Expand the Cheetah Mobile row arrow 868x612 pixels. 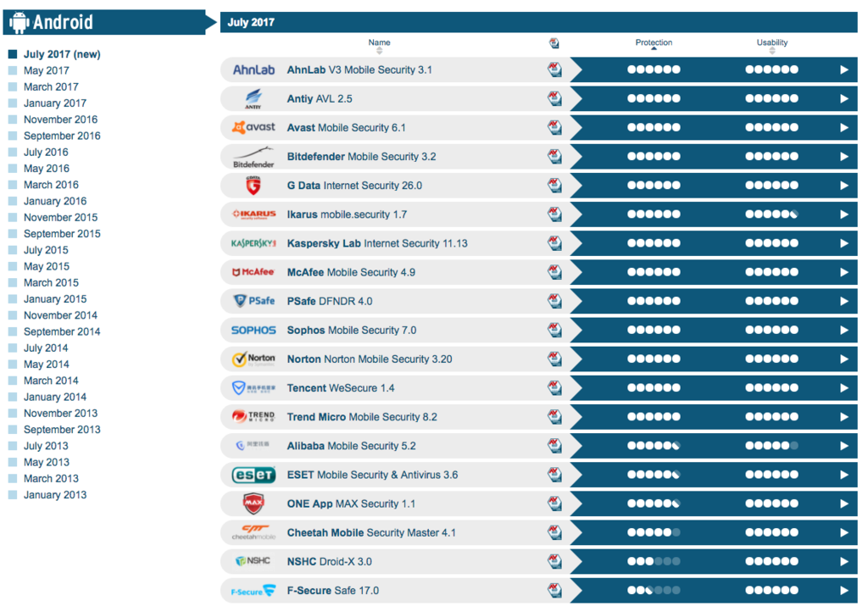pos(844,532)
